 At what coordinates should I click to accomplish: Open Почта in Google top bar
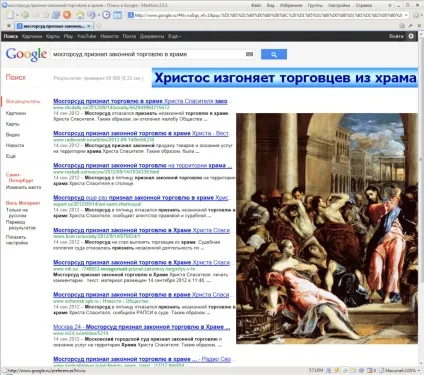129,36
